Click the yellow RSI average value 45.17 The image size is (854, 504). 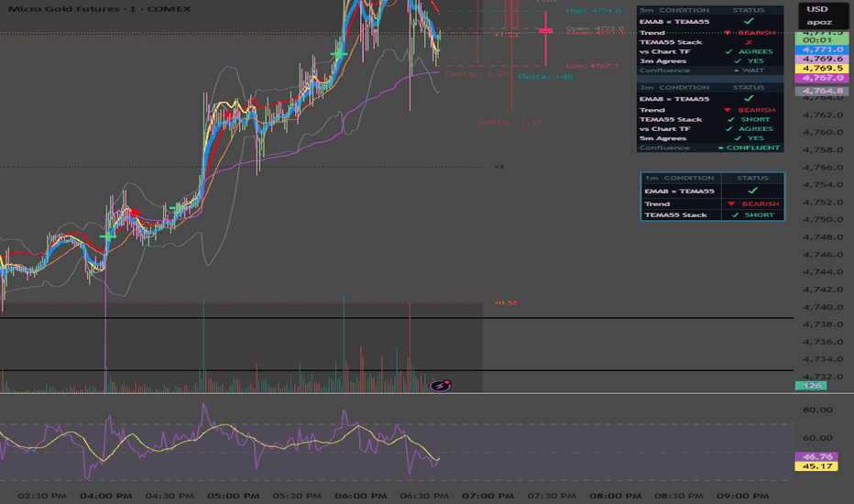pyautogui.click(x=816, y=466)
